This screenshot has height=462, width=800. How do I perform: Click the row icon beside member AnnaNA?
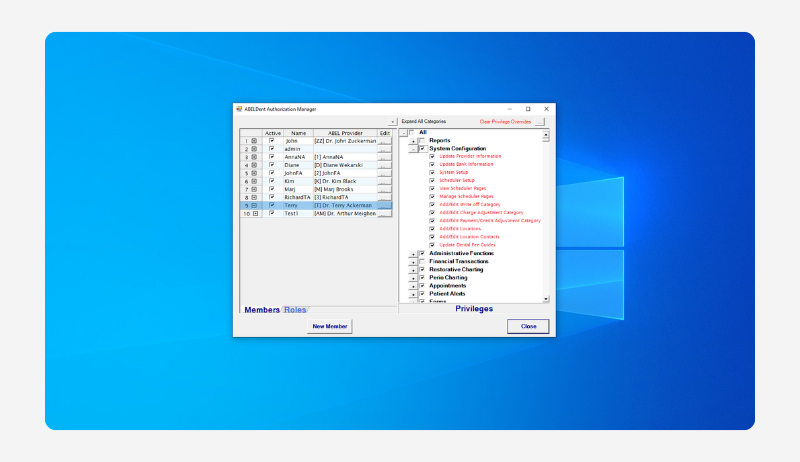254,157
